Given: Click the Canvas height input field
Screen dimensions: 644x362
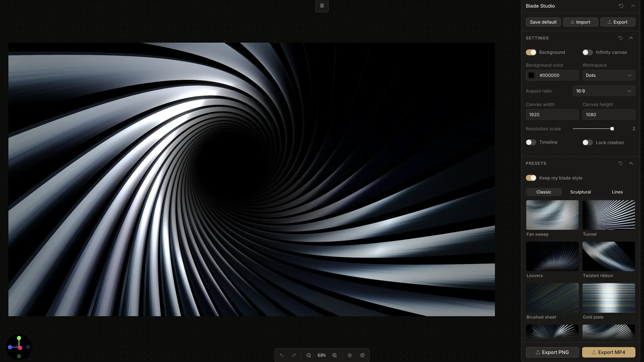Looking at the screenshot, I should click(x=609, y=114).
